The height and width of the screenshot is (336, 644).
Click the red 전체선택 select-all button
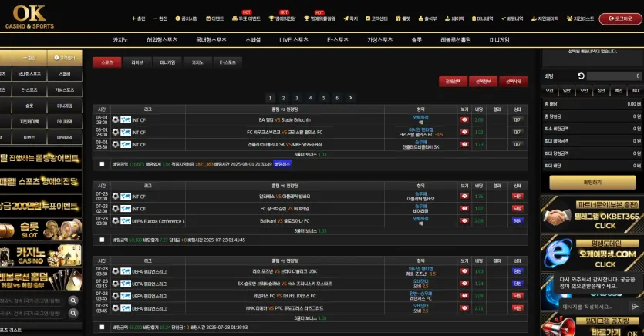453,81
